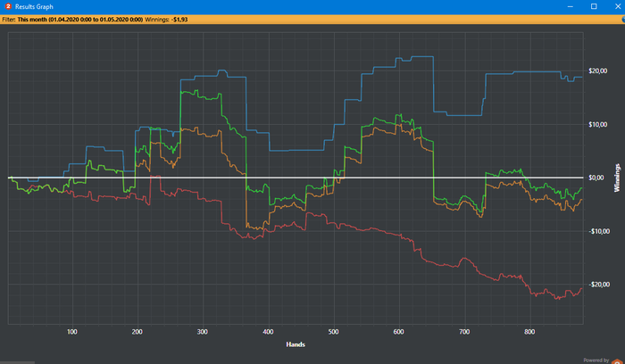
Task: Click the vertical Winnings axis title
Action: coord(617,178)
